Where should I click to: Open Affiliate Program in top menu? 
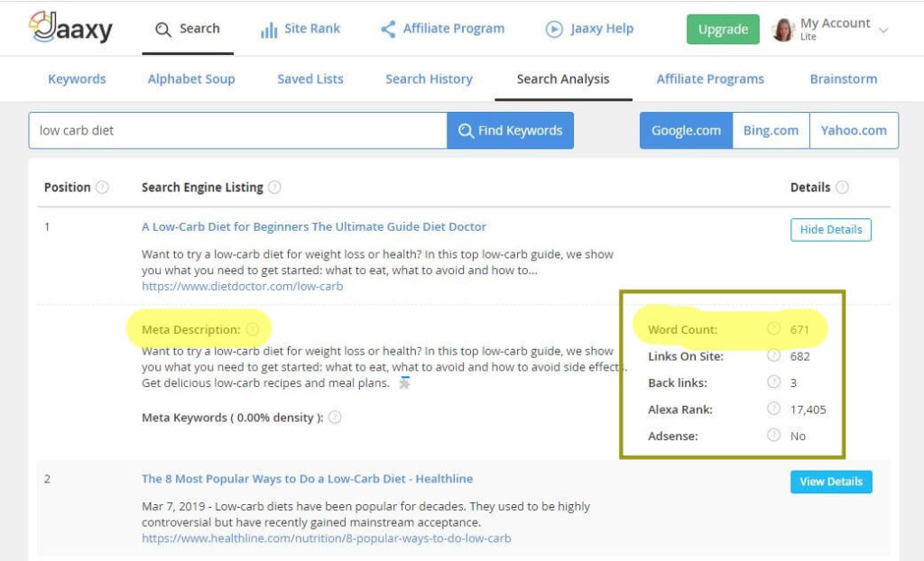pos(442,29)
